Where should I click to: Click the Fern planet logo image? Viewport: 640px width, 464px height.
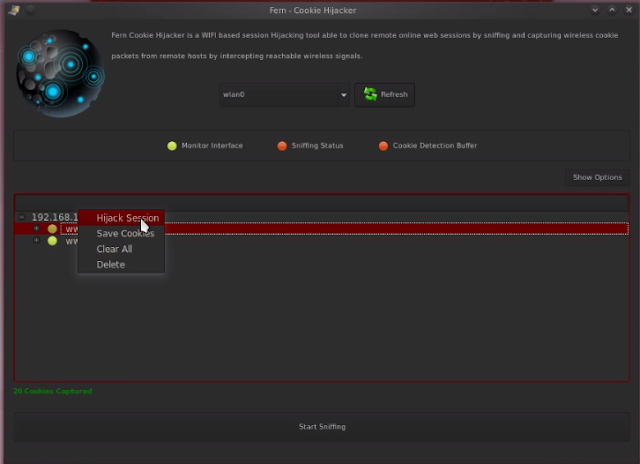pos(60,73)
